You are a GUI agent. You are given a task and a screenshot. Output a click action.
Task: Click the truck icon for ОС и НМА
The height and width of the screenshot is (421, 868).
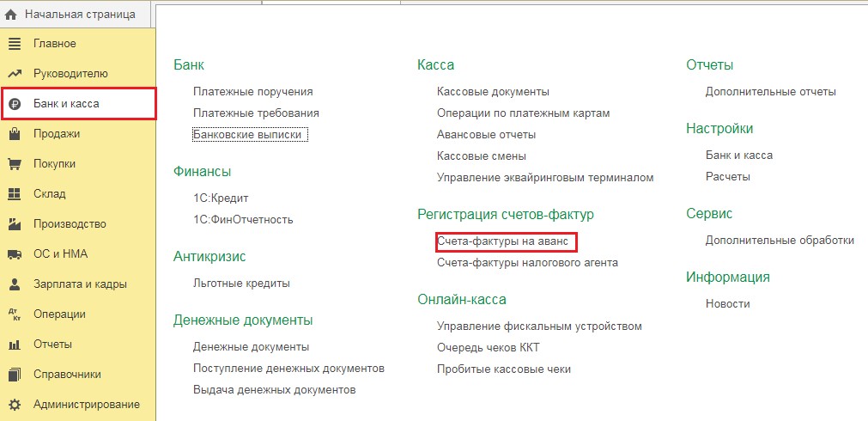[15, 254]
